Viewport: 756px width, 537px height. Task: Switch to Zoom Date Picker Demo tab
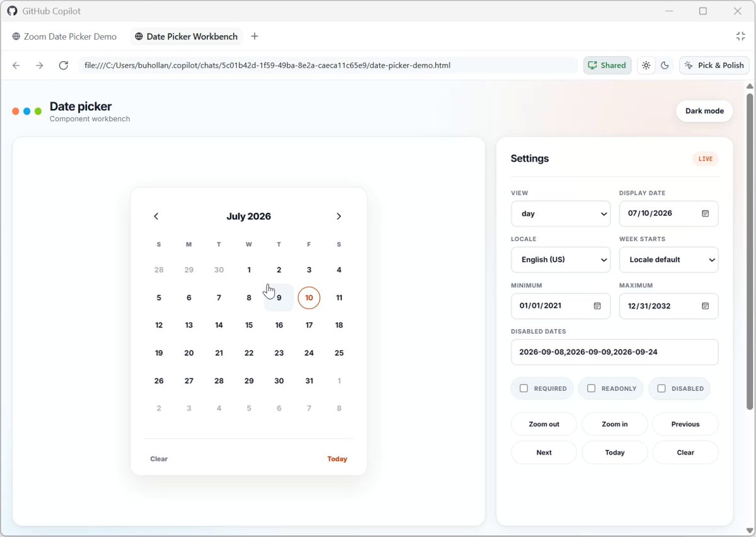point(64,37)
